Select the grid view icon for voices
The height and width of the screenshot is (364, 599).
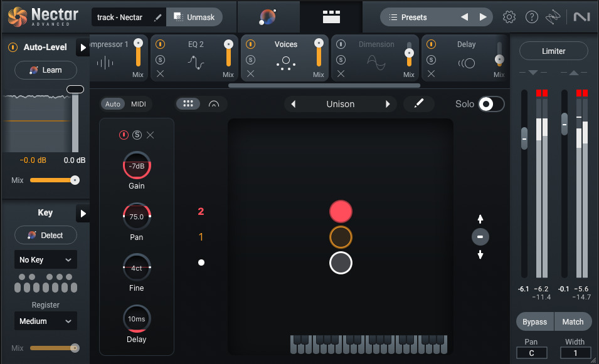[188, 104]
